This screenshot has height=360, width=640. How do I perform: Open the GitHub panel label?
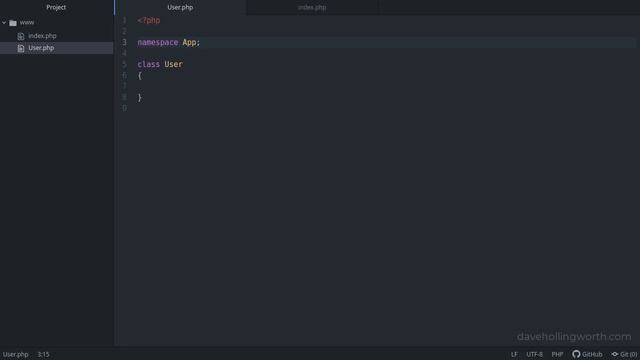pyautogui.click(x=592, y=354)
